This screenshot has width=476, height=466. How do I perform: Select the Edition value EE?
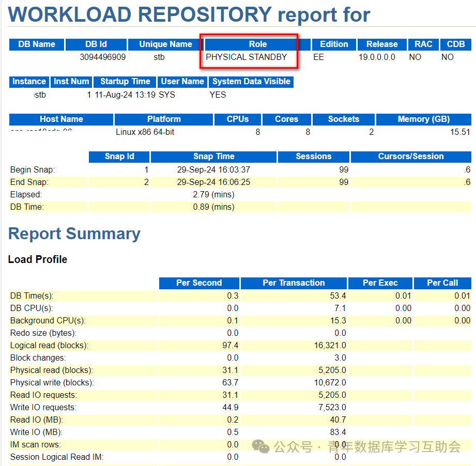tap(318, 57)
